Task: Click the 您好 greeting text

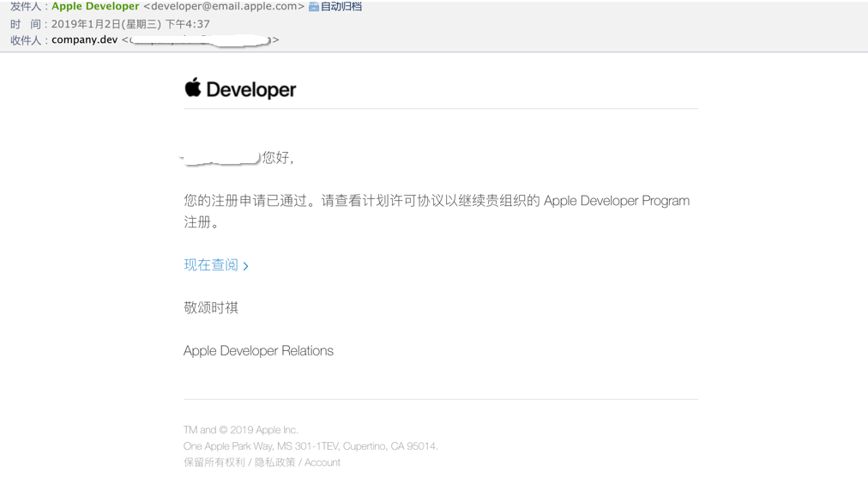Action: 277,158
